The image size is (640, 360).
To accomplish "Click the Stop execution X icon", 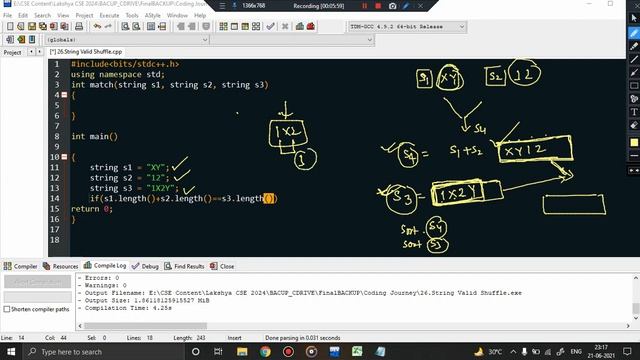I will coord(285,27).
